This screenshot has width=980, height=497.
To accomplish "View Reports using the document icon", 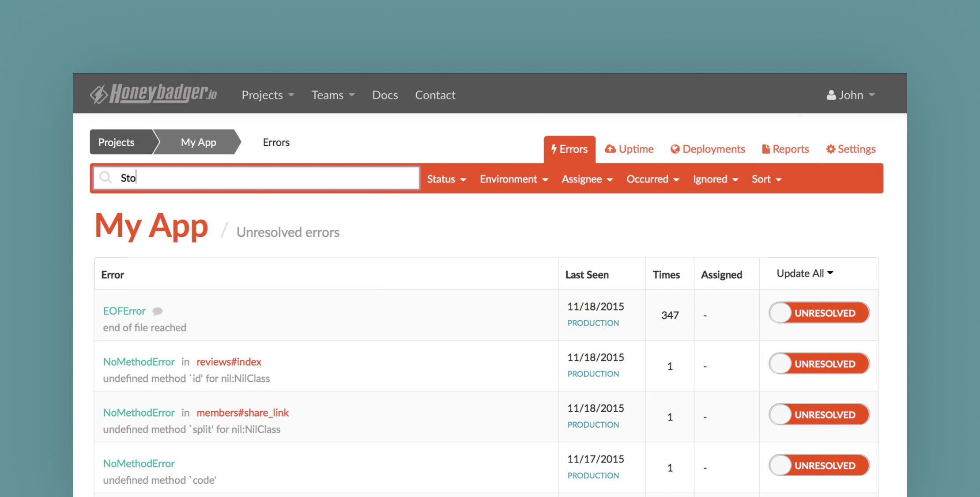I will 765,149.
